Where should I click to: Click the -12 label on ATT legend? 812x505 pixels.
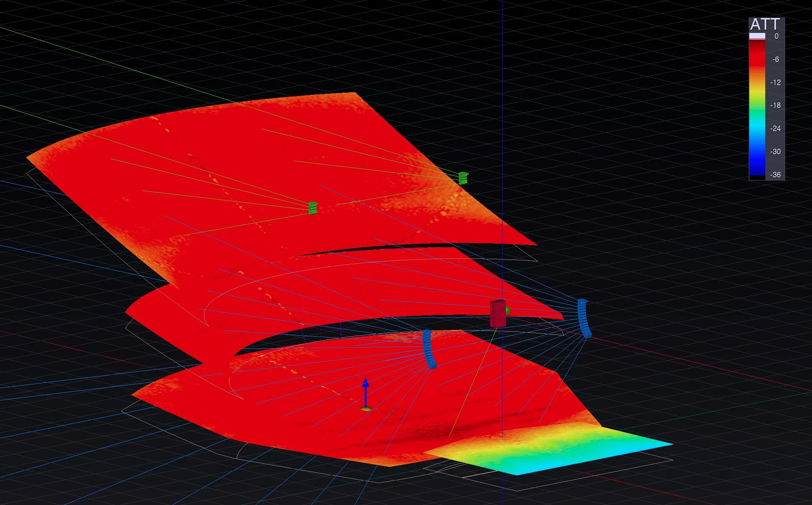[x=775, y=83]
